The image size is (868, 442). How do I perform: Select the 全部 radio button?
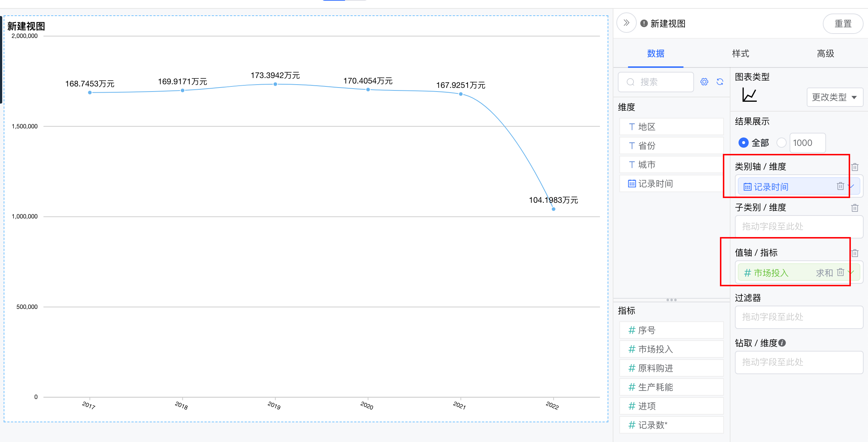pos(743,143)
